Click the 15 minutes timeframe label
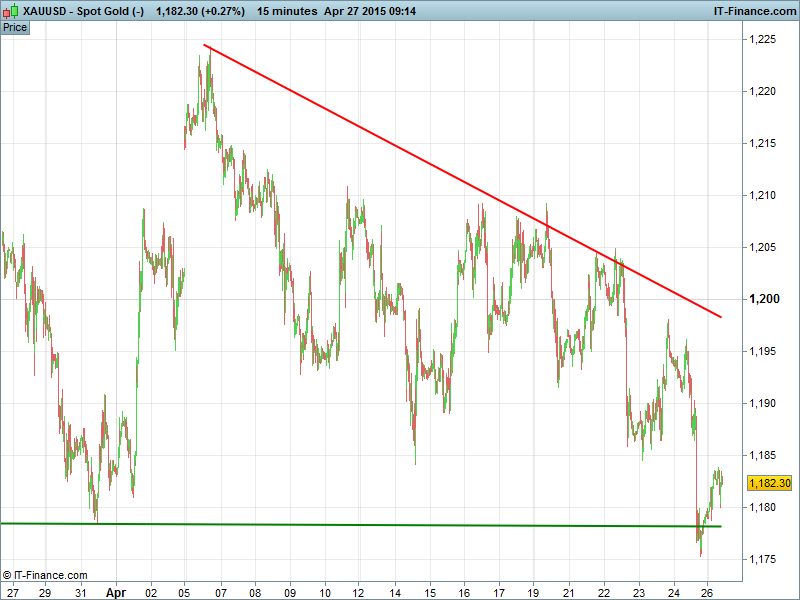800x600 pixels. click(x=286, y=11)
